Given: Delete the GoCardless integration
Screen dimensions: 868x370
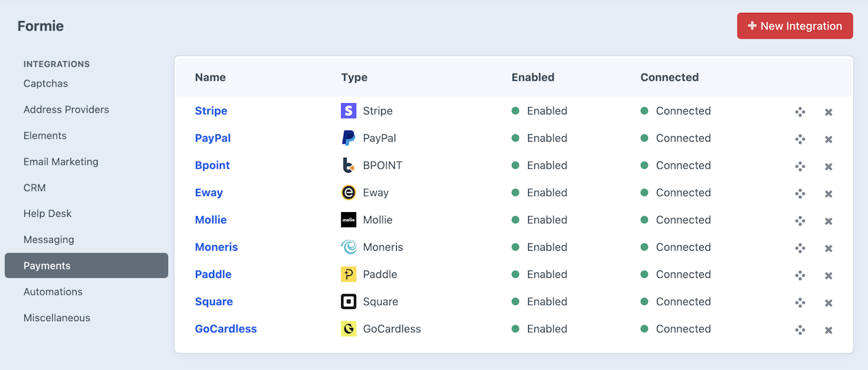Looking at the screenshot, I should (829, 330).
